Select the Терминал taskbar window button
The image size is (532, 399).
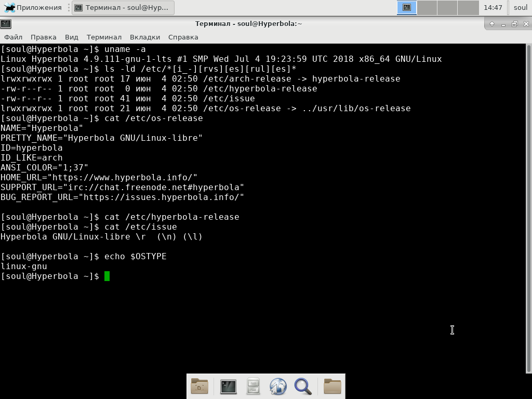123,7
